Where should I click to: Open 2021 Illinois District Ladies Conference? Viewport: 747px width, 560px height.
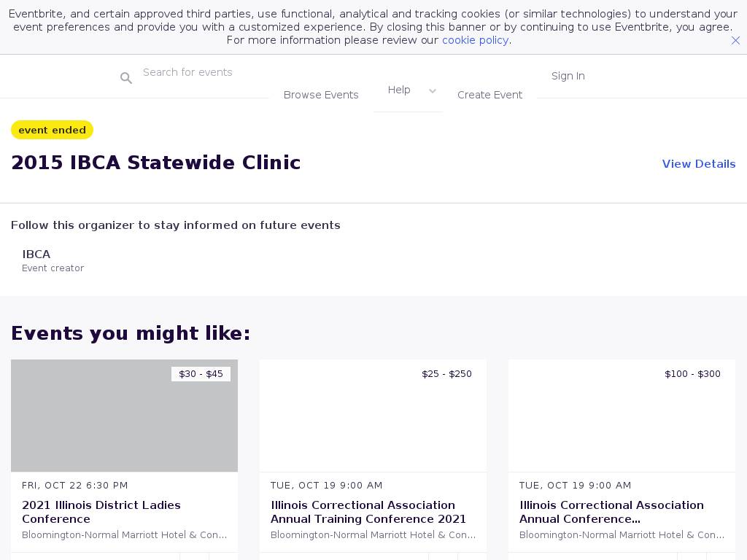101,512
